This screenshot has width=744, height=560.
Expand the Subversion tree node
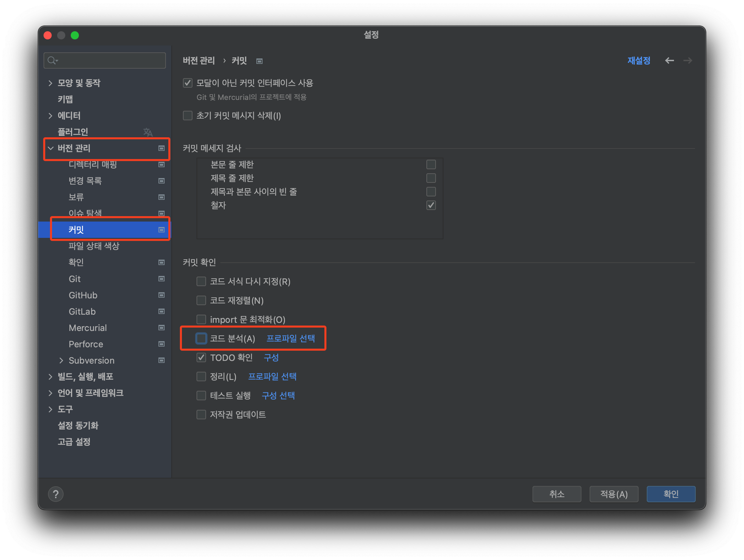tap(61, 360)
